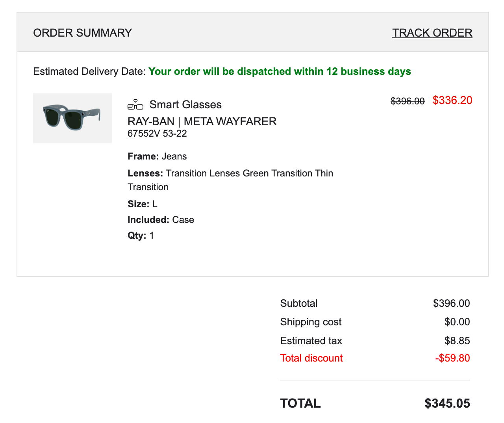Click the Included: Case detail

point(161,220)
